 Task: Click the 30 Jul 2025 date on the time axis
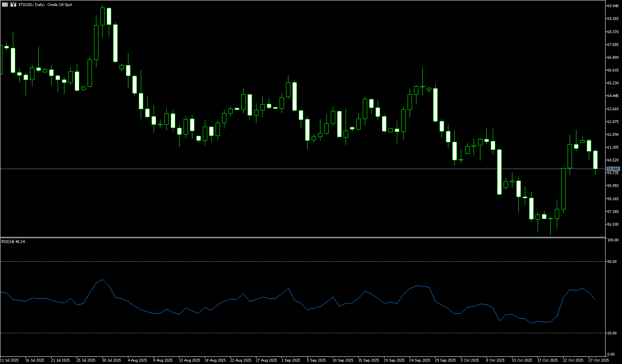click(x=112, y=360)
